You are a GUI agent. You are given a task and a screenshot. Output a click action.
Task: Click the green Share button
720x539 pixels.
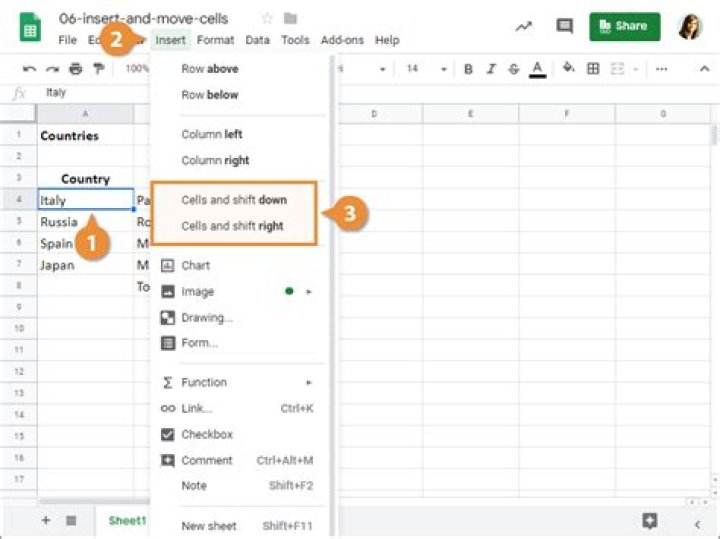(x=625, y=26)
